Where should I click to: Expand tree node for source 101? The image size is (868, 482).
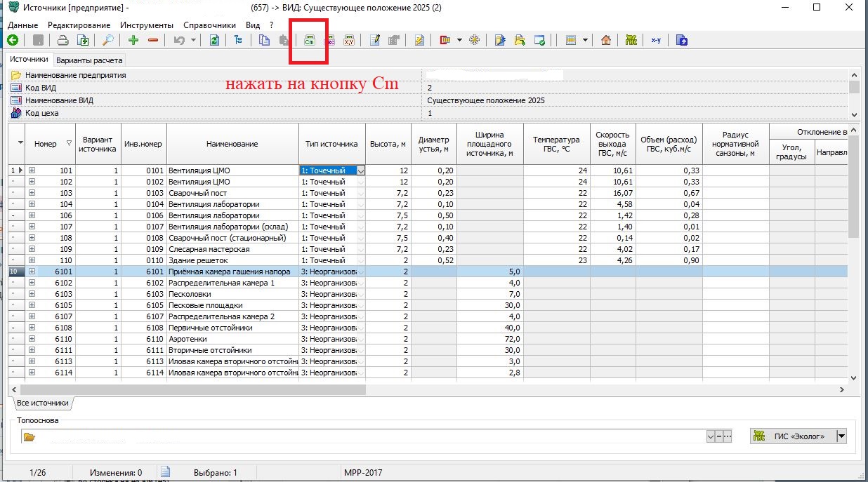[x=32, y=170]
